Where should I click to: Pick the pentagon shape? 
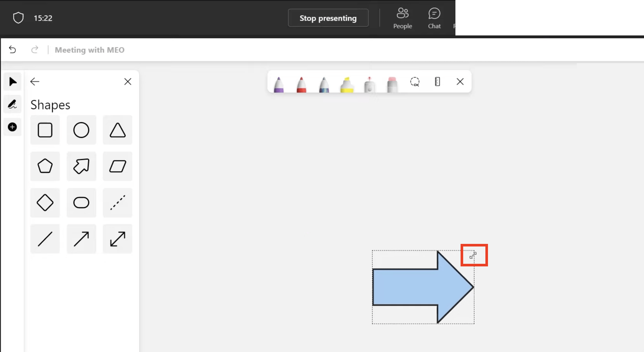45,166
